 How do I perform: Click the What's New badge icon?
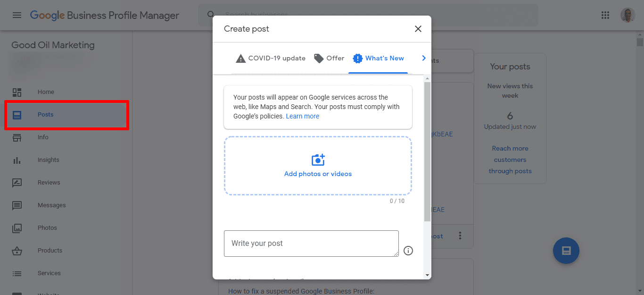[357, 59]
